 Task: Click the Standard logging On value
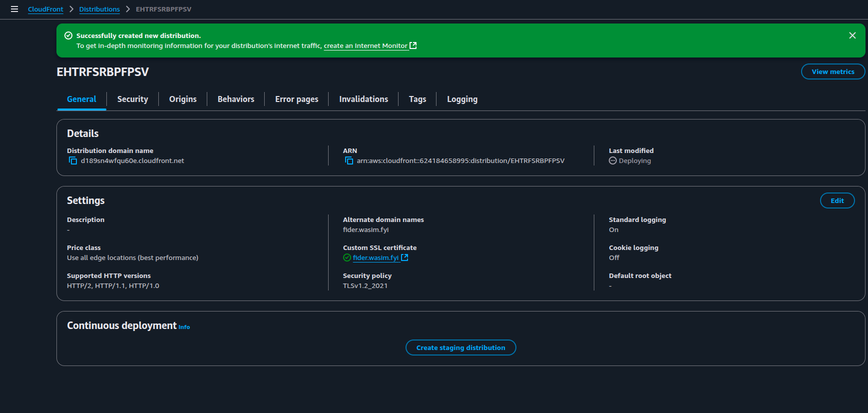point(613,229)
